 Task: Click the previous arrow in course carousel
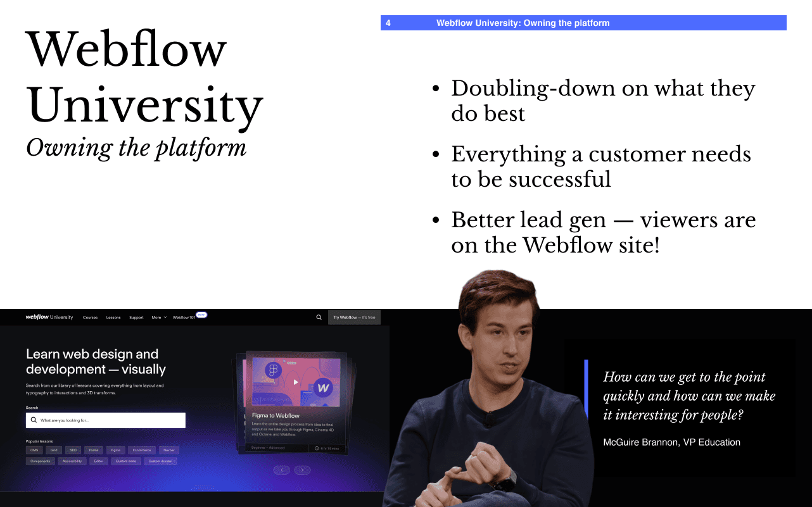[282, 470]
